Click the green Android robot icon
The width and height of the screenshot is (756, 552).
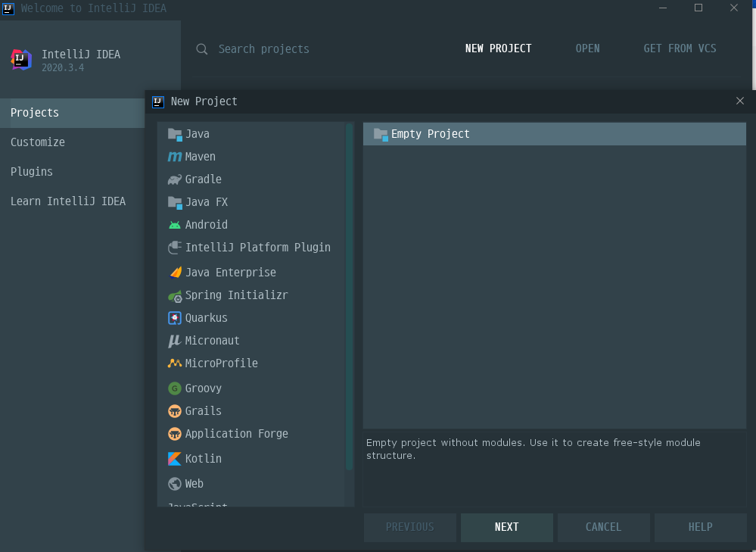(175, 225)
